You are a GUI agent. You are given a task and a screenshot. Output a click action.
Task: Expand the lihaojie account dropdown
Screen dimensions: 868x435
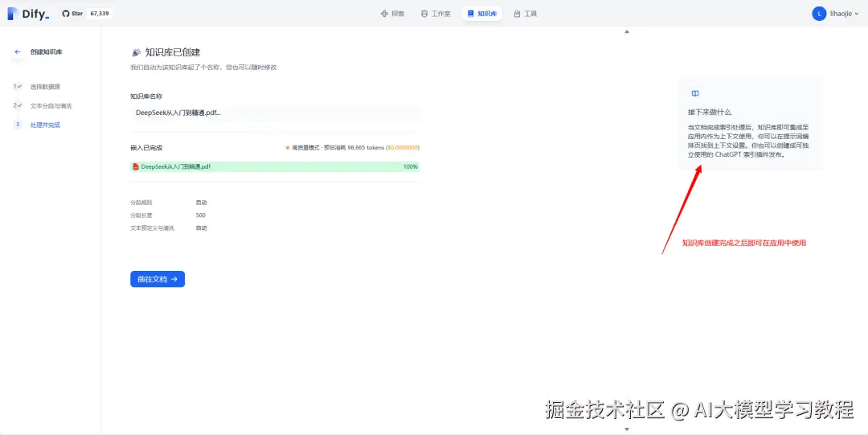844,14
